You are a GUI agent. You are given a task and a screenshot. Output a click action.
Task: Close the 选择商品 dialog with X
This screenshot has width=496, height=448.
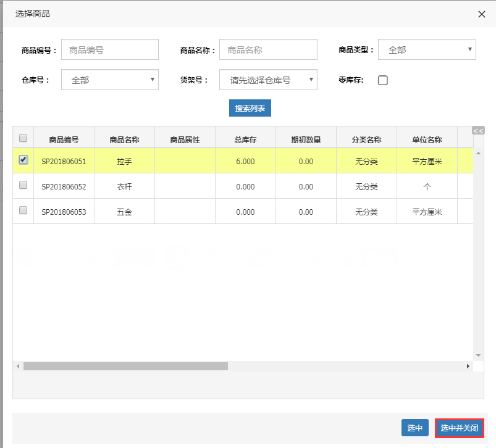(x=482, y=14)
